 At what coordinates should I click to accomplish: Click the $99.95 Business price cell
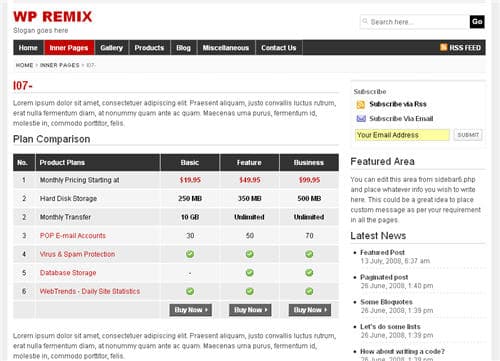coord(309,180)
